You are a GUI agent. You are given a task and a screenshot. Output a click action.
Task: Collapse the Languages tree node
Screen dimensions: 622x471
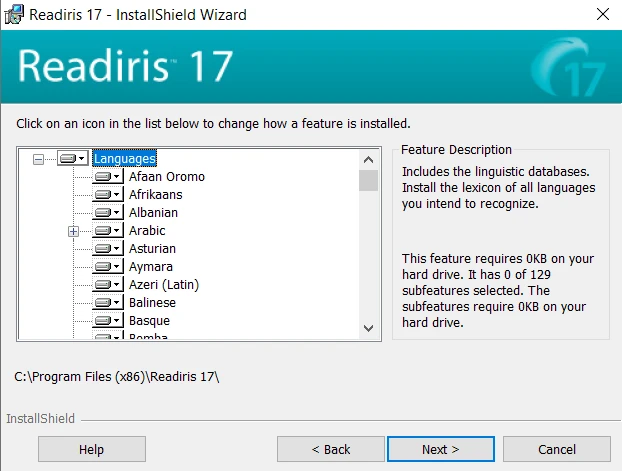tap(38, 159)
